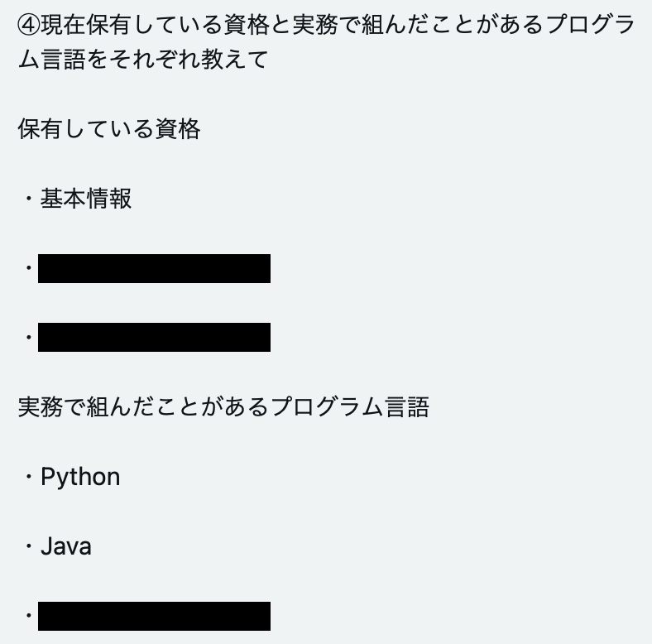
Task: Click the Python list item
Action: [x=80, y=477]
